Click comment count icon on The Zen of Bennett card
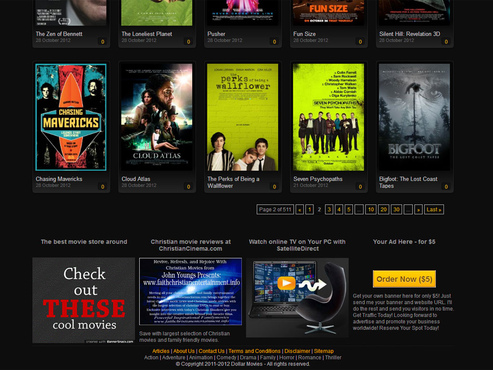The width and height of the screenshot is (493, 370). pyautogui.click(x=102, y=42)
